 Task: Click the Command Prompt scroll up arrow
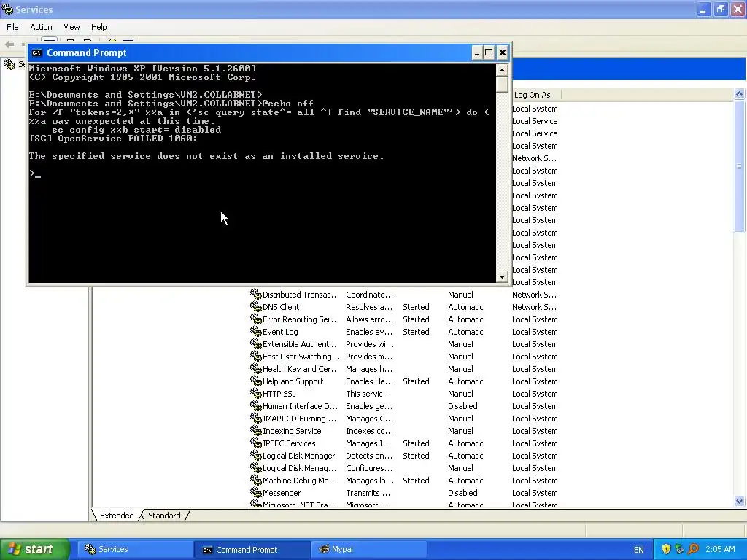502,70
